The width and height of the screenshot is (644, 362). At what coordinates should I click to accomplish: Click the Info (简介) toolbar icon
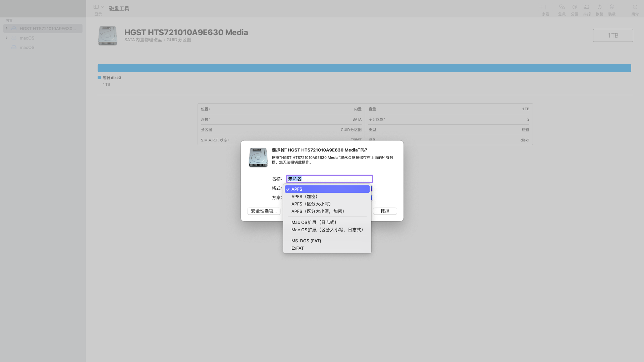click(x=635, y=7)
